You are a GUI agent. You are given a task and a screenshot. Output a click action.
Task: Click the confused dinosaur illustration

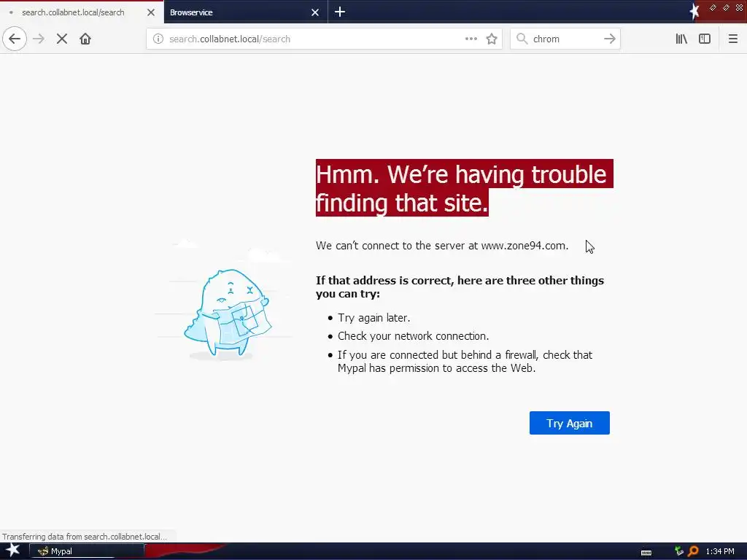coord(228,313)
